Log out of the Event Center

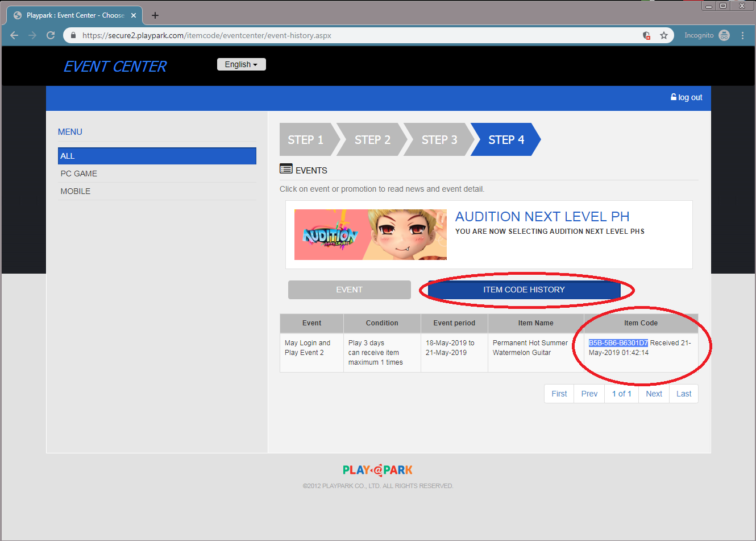[x=686, y=97]
